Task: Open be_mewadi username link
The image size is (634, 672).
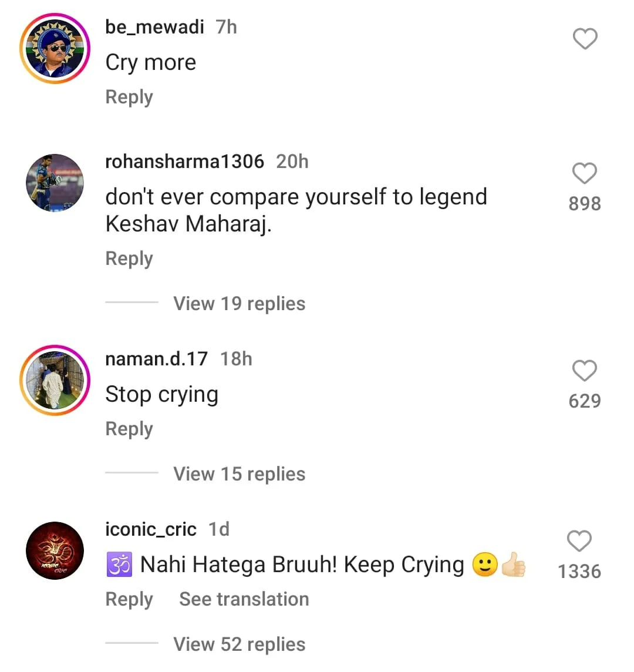Action: click(x=154, y=27)
